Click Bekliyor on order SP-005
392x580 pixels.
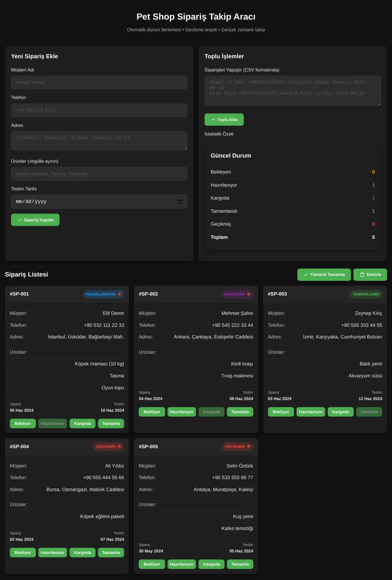click(x=152, y=564)
